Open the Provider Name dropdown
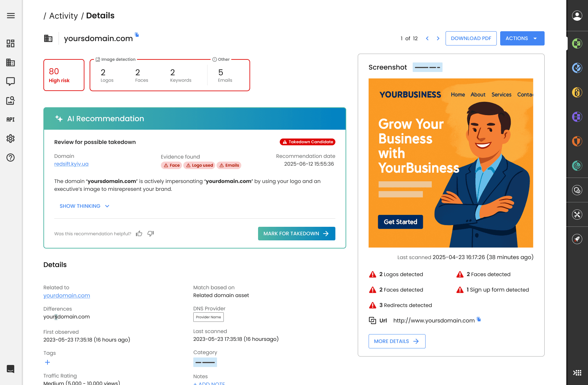The height and width of the screenshot is (385, 588). (208, 317)
